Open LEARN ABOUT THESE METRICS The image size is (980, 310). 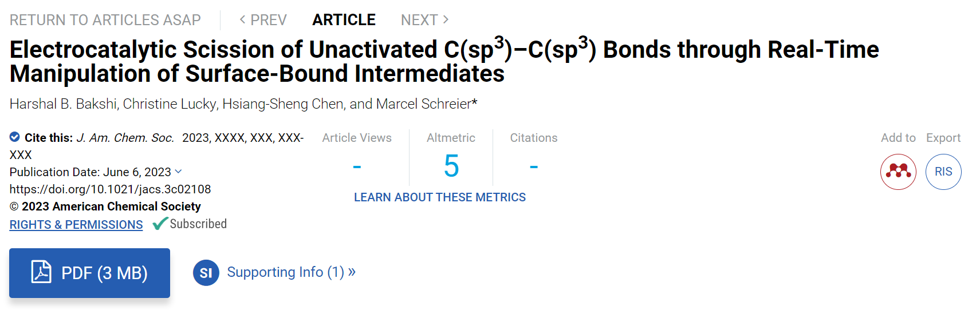point(440,197)
